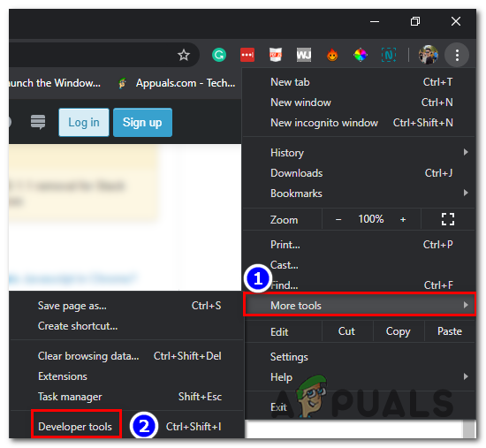Click the teal N extension icon
The height and width of the screenshot is (448, 486).
pyautogui.click(x=389, y=55)
